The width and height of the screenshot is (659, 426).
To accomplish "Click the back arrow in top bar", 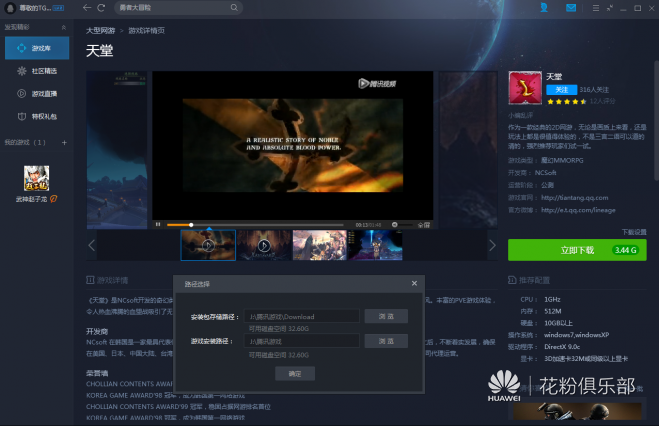I will click(x=87, y=8).
